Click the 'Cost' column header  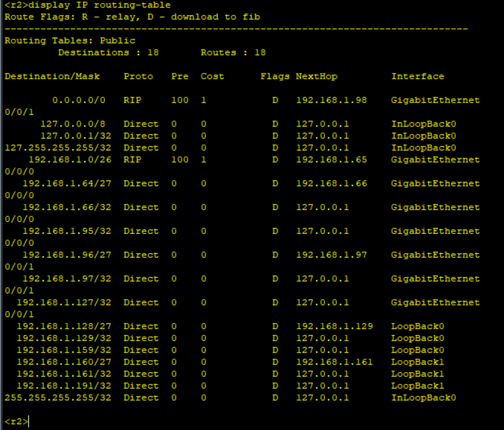point(212,76)
